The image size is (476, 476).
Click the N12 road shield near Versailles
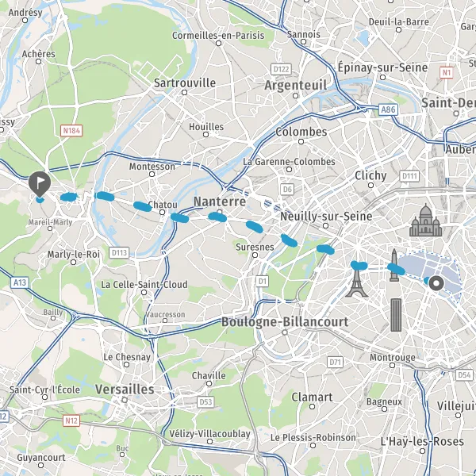pyautogui.click(x=71, y=420)
